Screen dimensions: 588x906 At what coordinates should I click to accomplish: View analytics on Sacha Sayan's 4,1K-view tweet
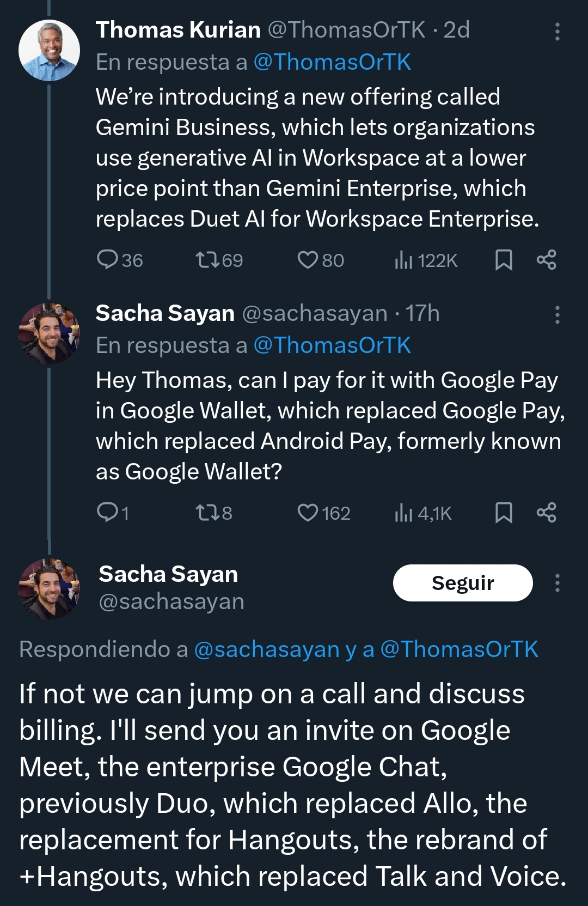pos(403,513)
